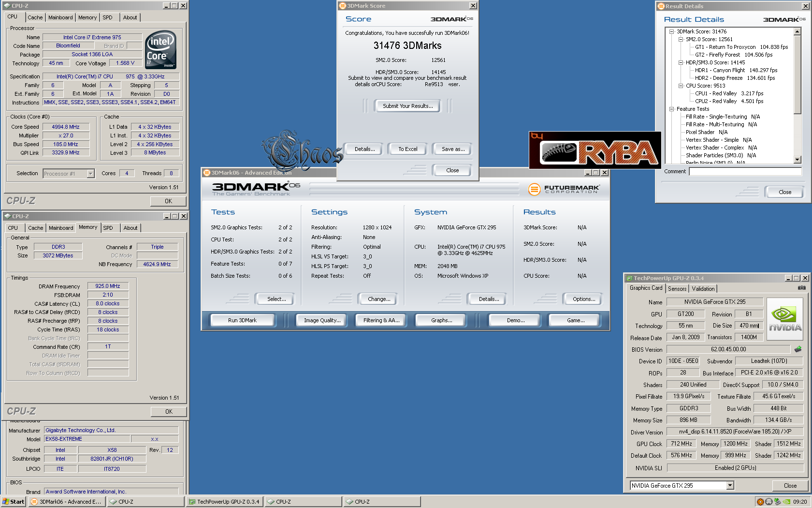Switch to the GPU-Z Validation tab
Viewport: 812px width, 508px height.
pos(703,289)
